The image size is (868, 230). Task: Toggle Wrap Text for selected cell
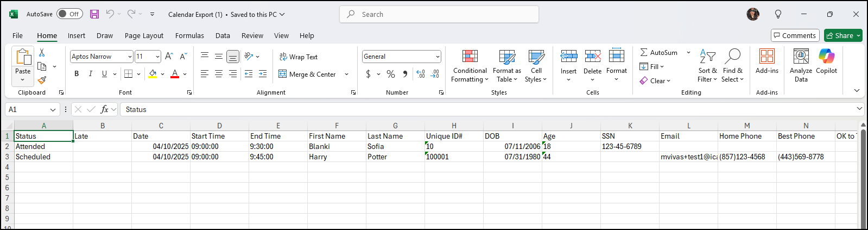coord(298,57)
